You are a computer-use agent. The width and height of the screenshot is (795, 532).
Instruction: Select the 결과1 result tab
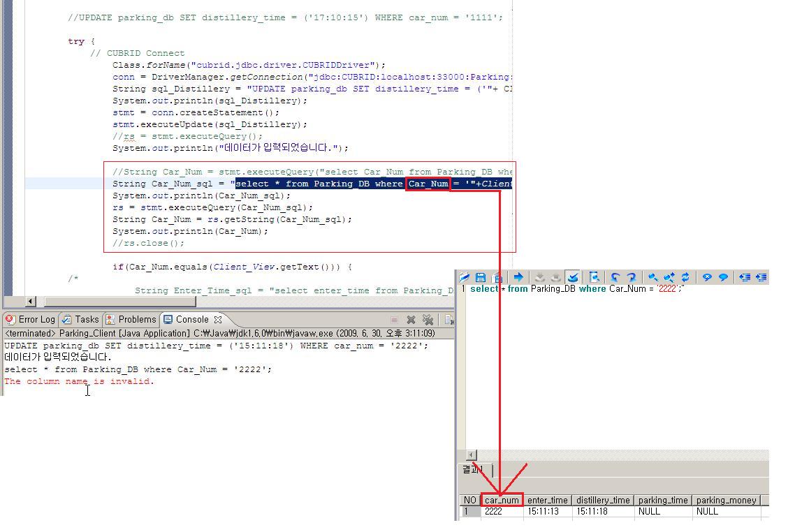[x=474, y=470]
